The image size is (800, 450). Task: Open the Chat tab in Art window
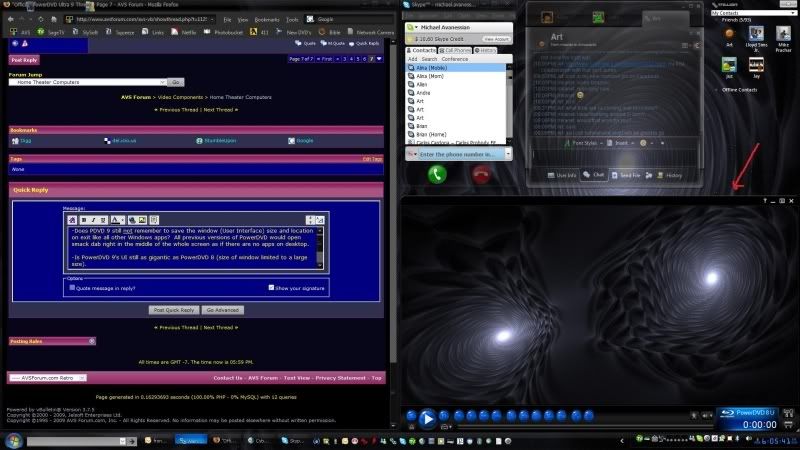[x=594, y=175]
